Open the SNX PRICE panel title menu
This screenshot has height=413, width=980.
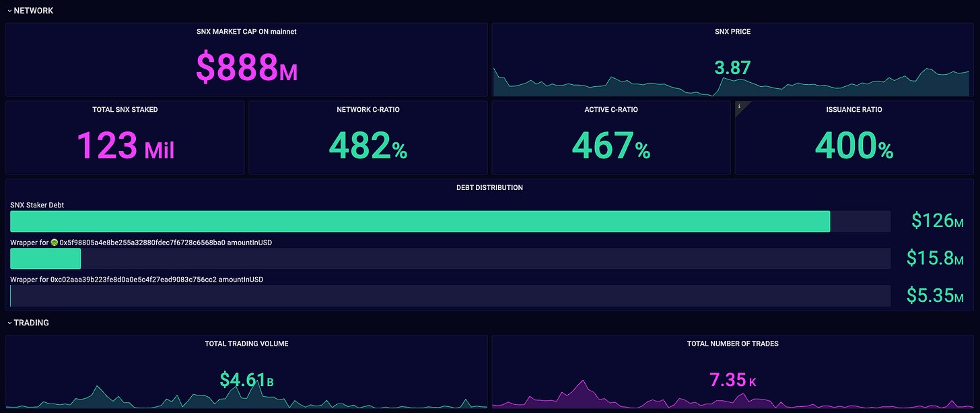click(x=732, y=32)
